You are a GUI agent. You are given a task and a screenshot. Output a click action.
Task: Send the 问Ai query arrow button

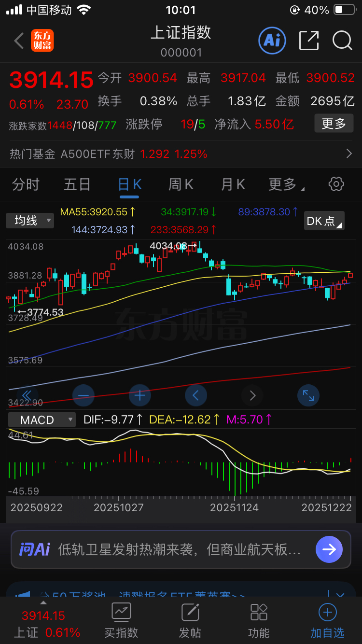click(x=329, y=549)
